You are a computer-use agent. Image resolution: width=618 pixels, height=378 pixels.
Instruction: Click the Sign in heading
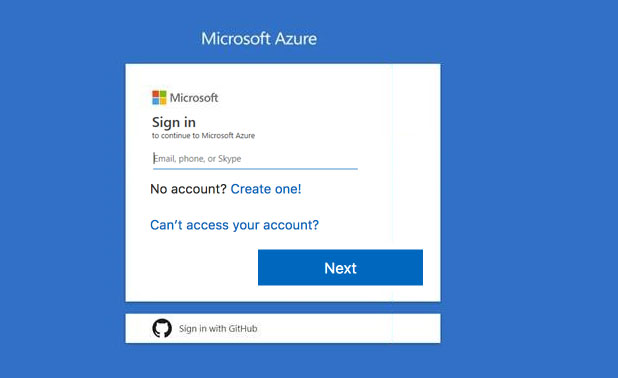(x=174, y=122)
